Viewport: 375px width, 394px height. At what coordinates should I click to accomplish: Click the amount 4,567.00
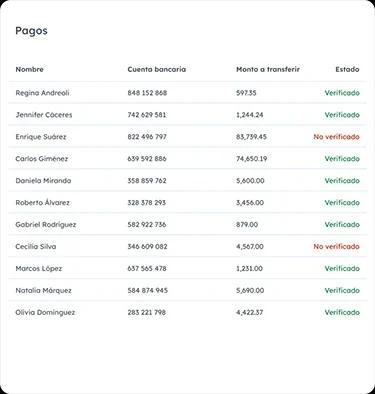249,247
